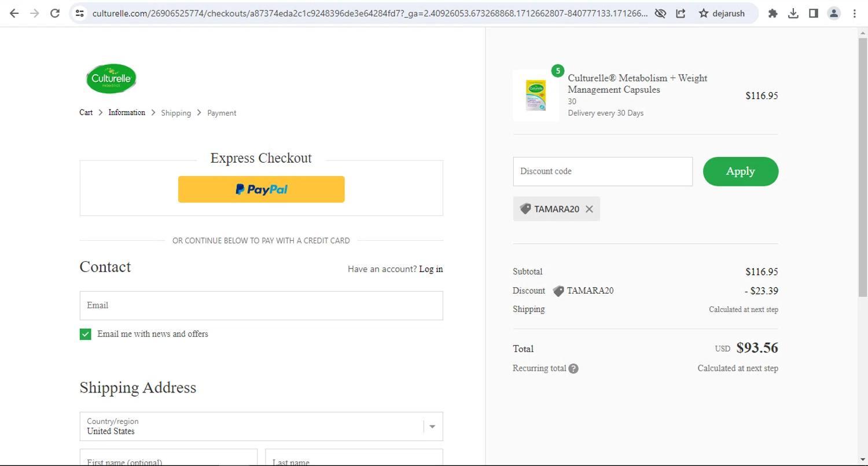Select Shipping breadcrumb step
Screen dimensions: 868x466
(176, 113)
